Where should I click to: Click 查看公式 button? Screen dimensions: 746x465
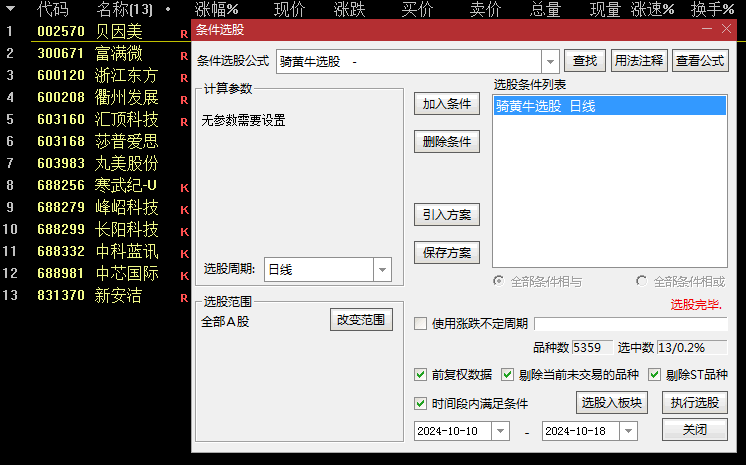click(x=700, y=61)
